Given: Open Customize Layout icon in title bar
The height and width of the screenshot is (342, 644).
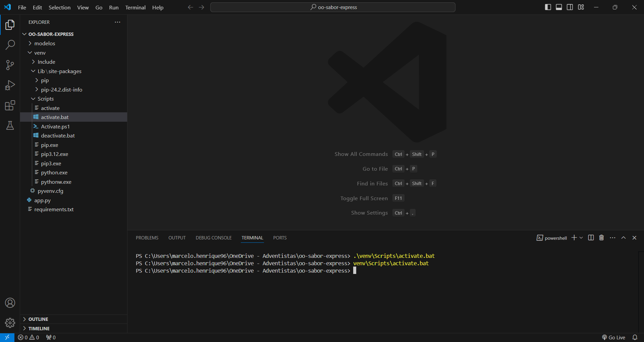Looking at the screenshot, I should [581, 7].
